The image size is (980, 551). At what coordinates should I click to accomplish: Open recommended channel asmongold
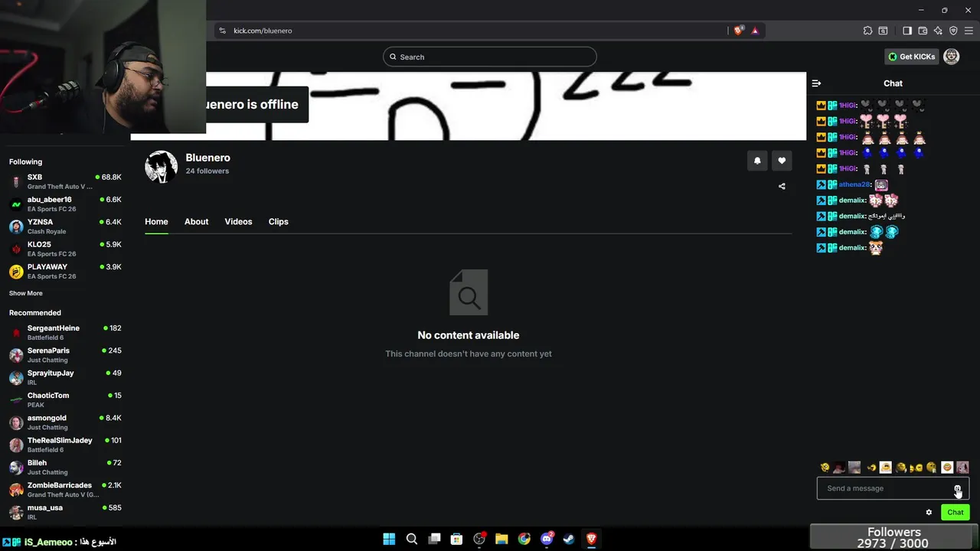click(x=65, y=422)
